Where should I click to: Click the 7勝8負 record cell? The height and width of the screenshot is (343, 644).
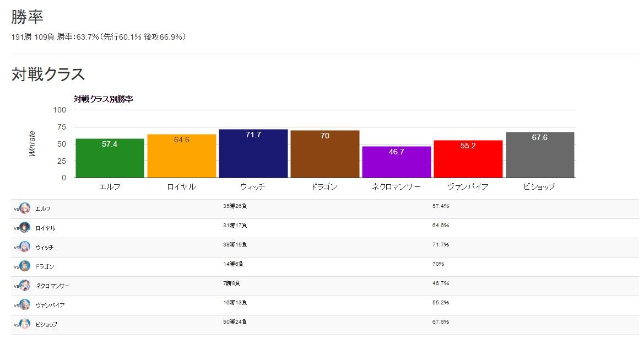click(231, 283)
